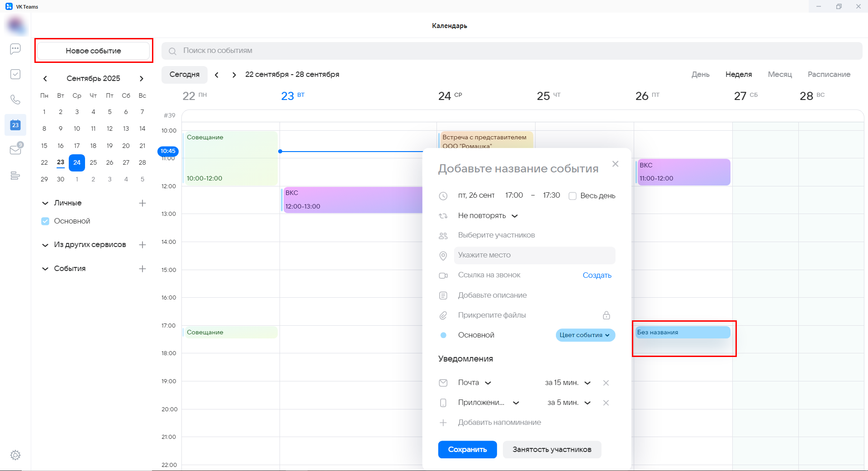Screen dimensions: 868x471
Task: Expand the Почта notification type dropdown
Action: click(474, 383)
